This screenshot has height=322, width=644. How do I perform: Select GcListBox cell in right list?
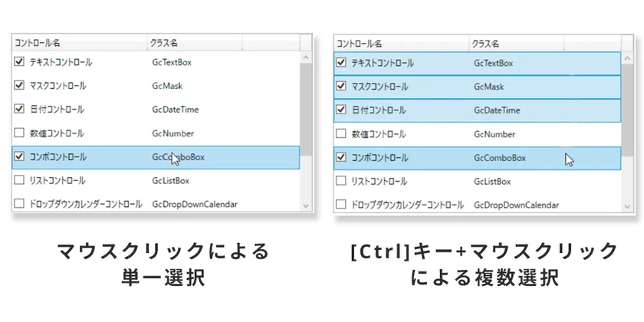coord(492,181)
